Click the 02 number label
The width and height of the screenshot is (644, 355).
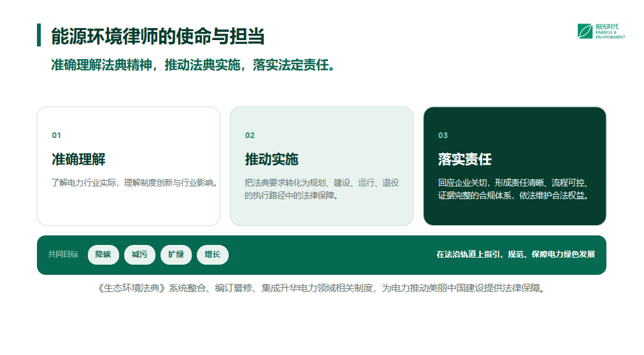coord(250,136)
